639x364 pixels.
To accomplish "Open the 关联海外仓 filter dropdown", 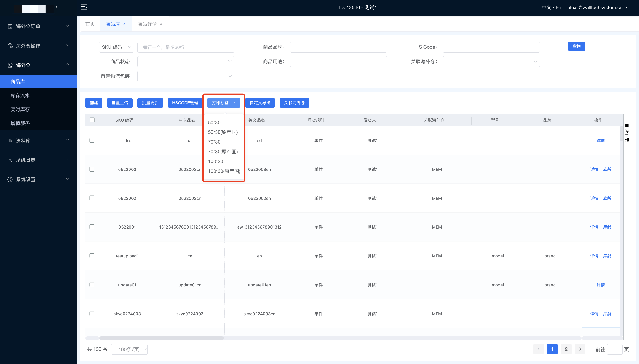I will pyautogui.click(x=491, y=62).
